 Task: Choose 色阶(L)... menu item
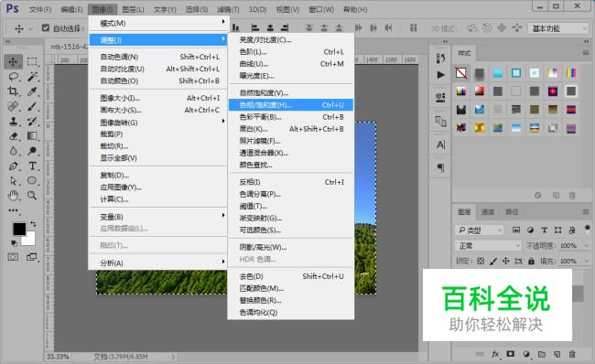click(x=291, y=51)
